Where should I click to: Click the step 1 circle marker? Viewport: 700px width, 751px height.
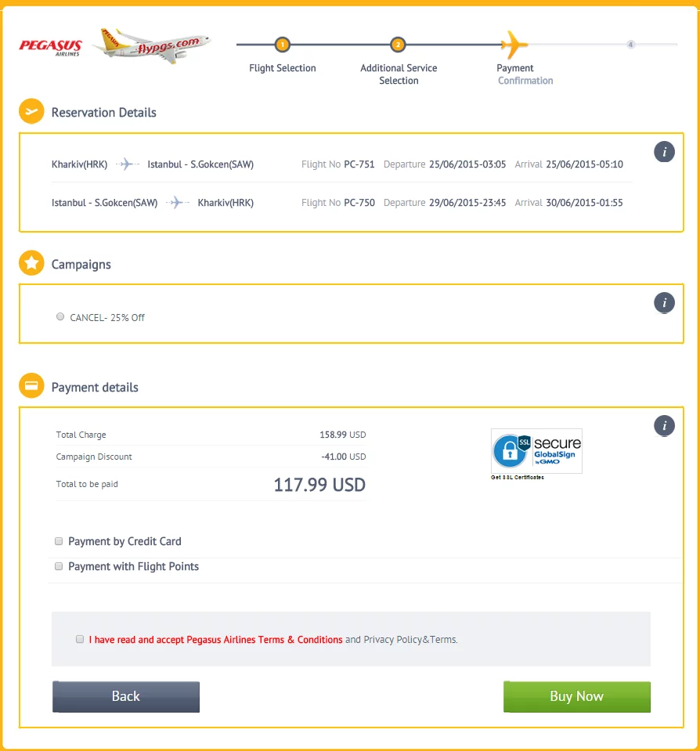283,45
